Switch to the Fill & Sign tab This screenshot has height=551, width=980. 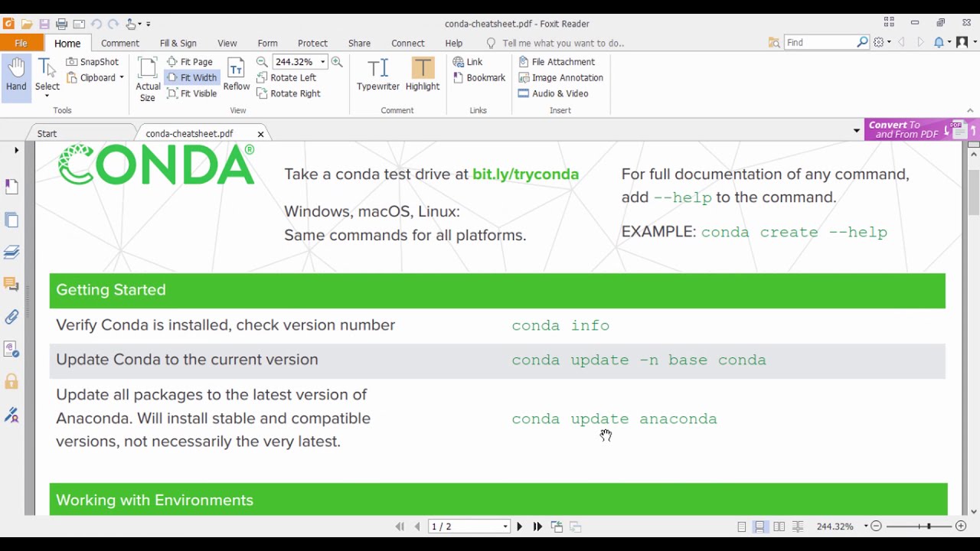[x=178, y=44]
